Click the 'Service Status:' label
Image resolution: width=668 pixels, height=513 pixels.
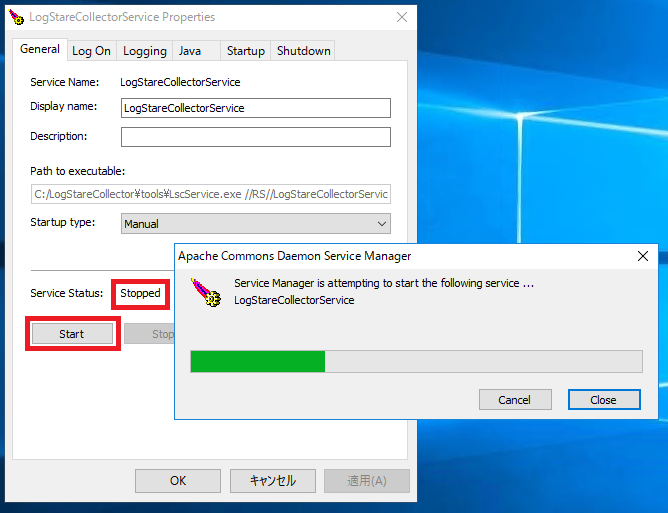click(66, 293)
